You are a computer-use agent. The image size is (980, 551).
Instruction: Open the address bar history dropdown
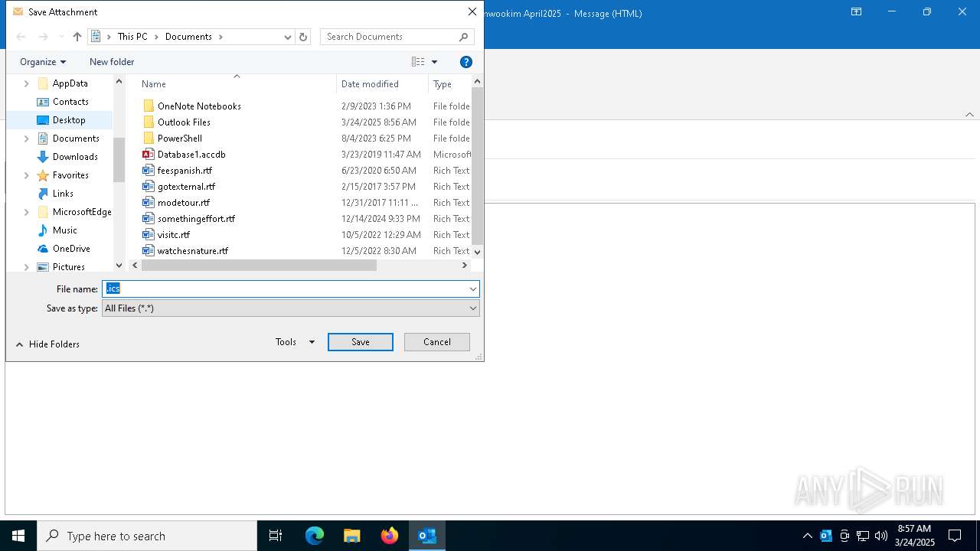coord(288,37)
